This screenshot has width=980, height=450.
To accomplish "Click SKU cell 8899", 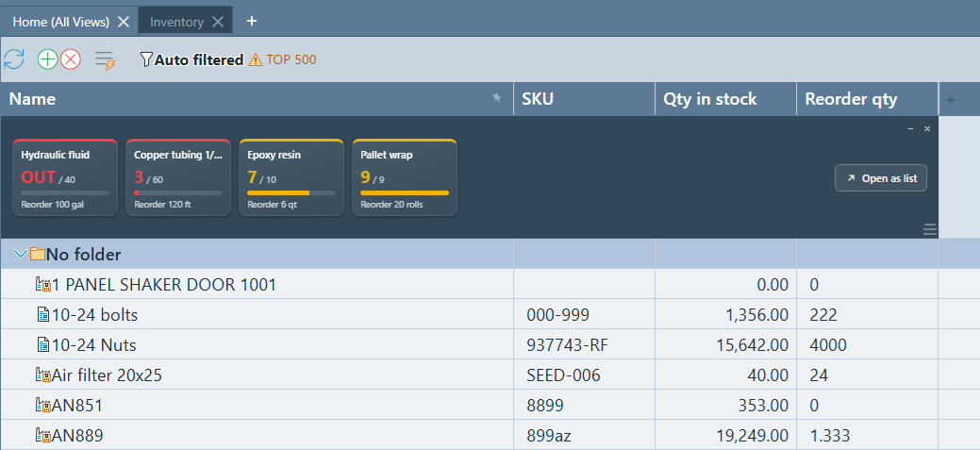I will pyautogui.click(x=584, y=405).
